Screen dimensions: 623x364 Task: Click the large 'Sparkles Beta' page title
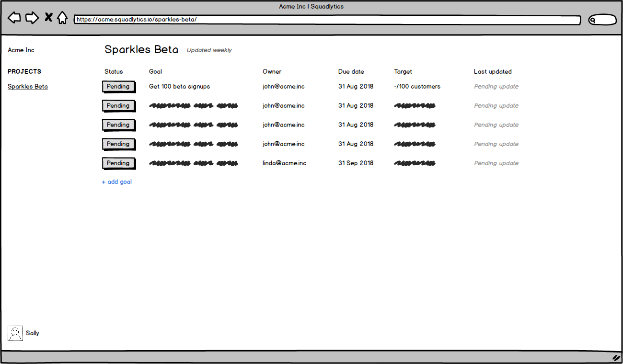[x=141, y=49]
